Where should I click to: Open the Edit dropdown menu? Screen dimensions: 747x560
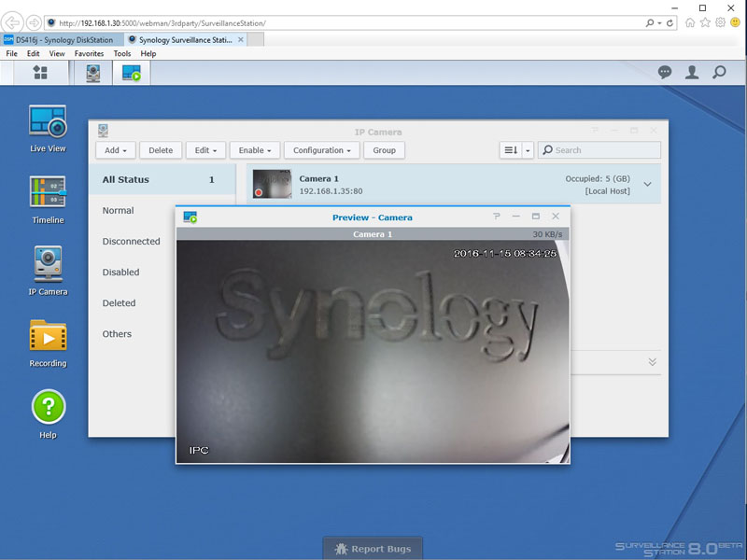tap(206, 150)
